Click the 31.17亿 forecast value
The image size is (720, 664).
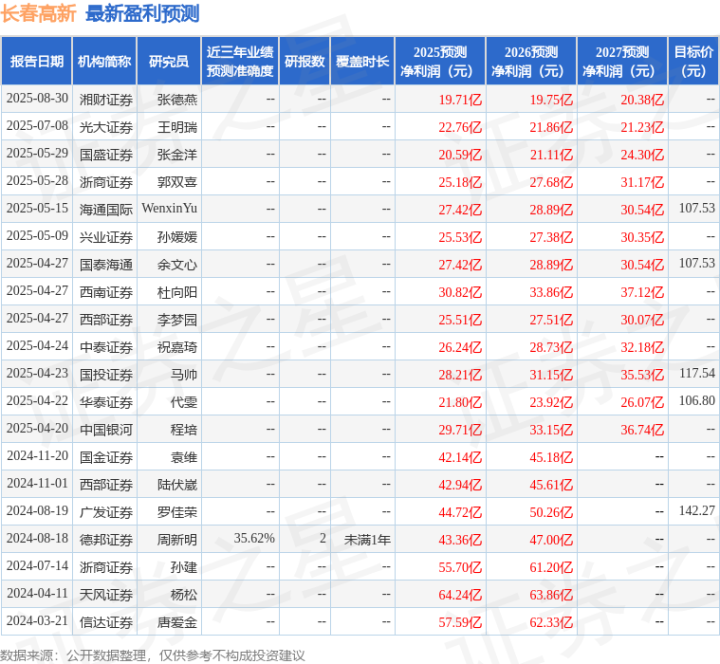(642, 182)
